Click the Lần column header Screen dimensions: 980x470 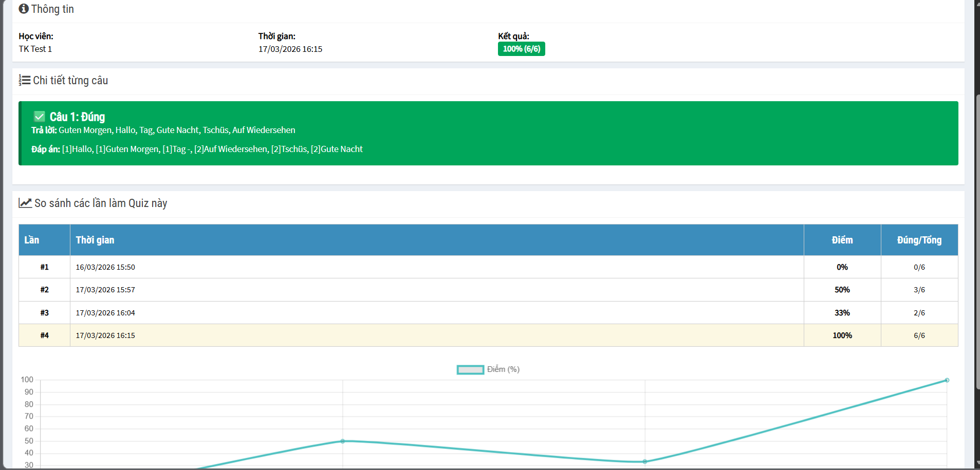[x=32, y=240]
